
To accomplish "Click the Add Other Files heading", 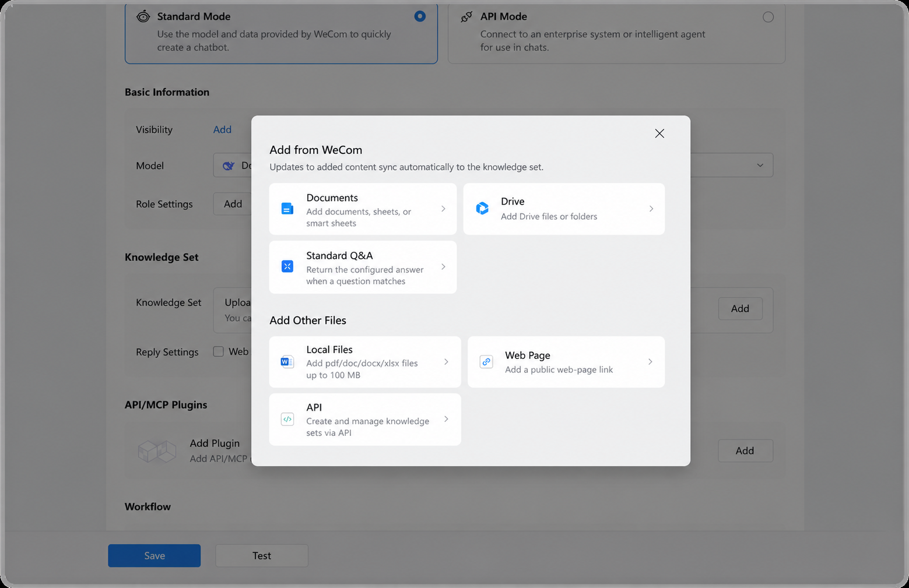I will point(308,320).
